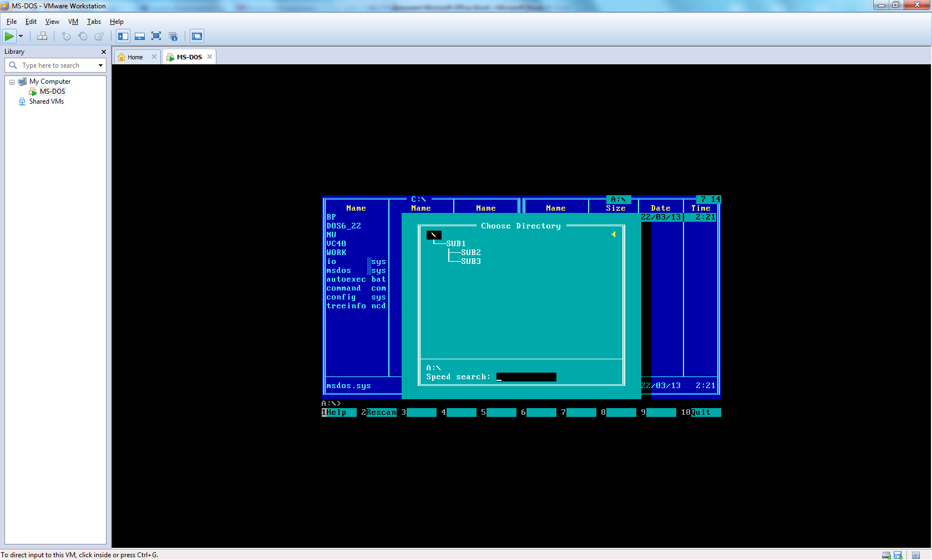Toggle the console view icon
932x560 pixels.
tap(197, 37)
